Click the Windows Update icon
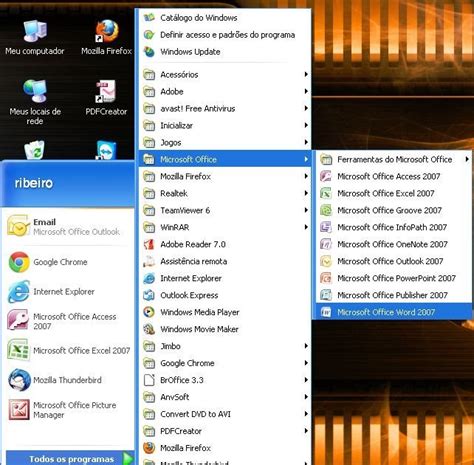This screenshot has width=474, height=465. coord(149,52)
